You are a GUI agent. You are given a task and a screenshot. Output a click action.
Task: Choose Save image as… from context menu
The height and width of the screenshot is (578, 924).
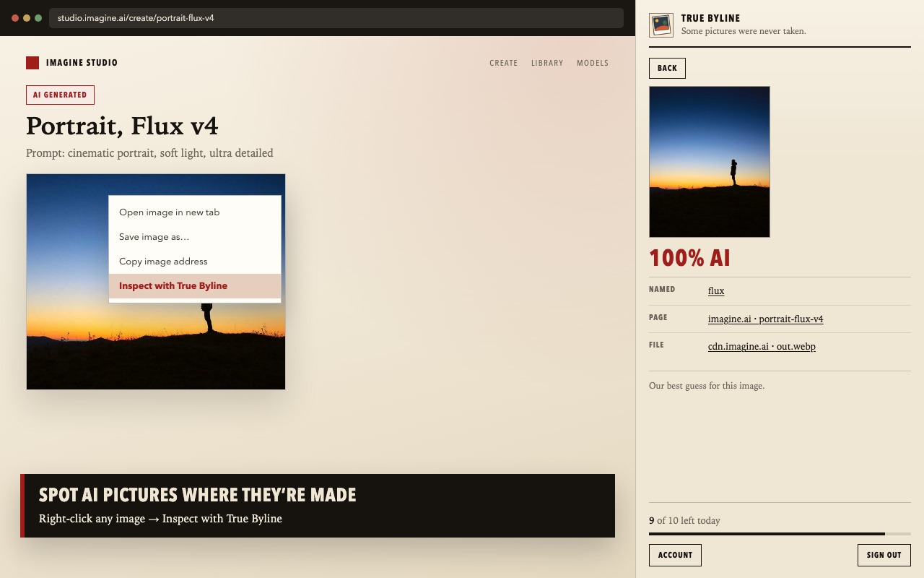(195, 237)
